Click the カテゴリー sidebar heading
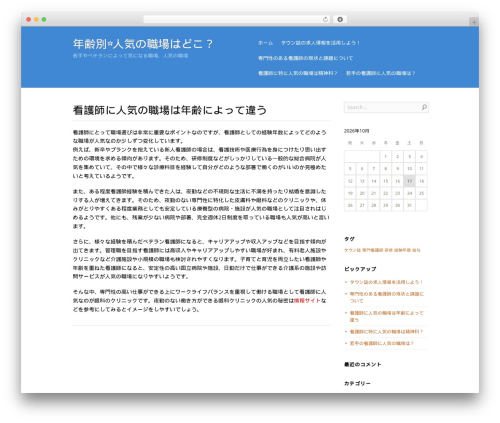 [x=357, y=384]
